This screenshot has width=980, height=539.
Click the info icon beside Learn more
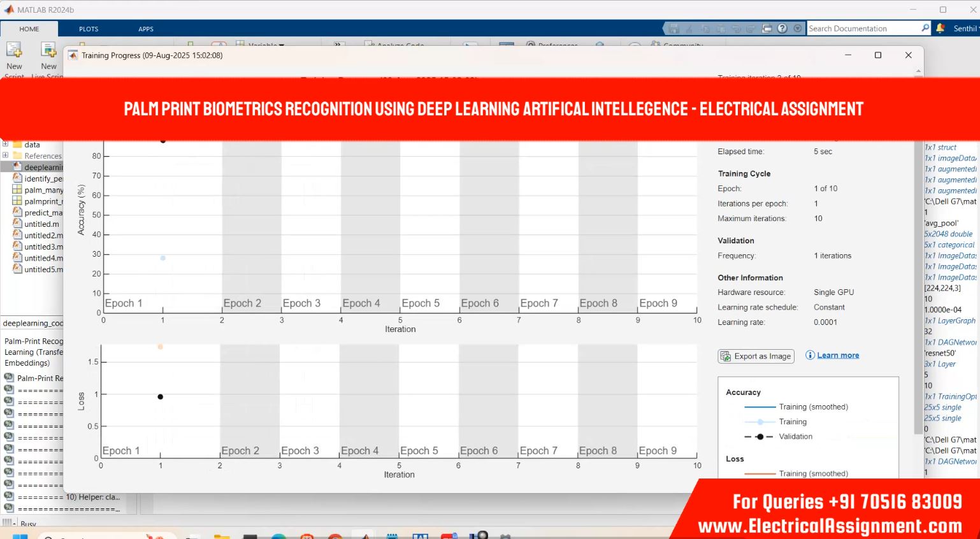810,356
